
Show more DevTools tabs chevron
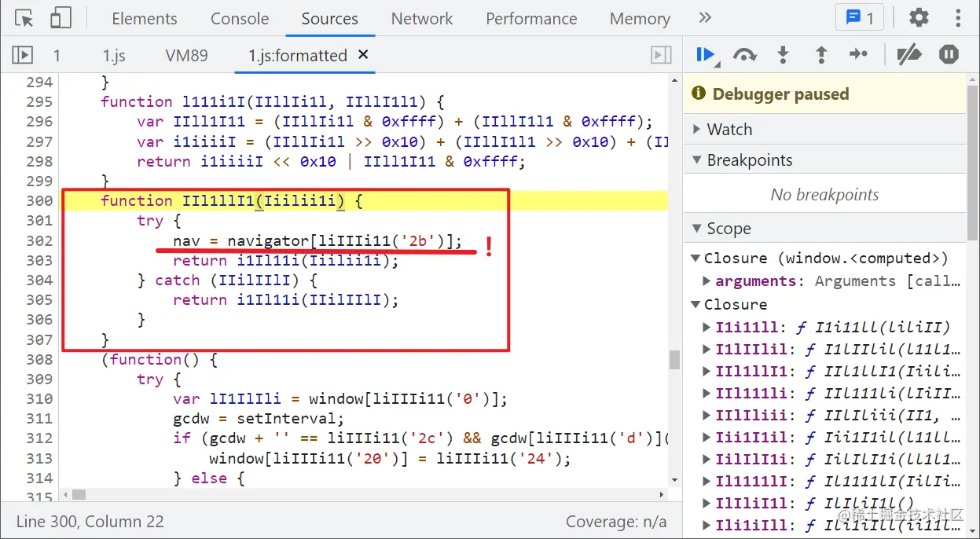705,18
